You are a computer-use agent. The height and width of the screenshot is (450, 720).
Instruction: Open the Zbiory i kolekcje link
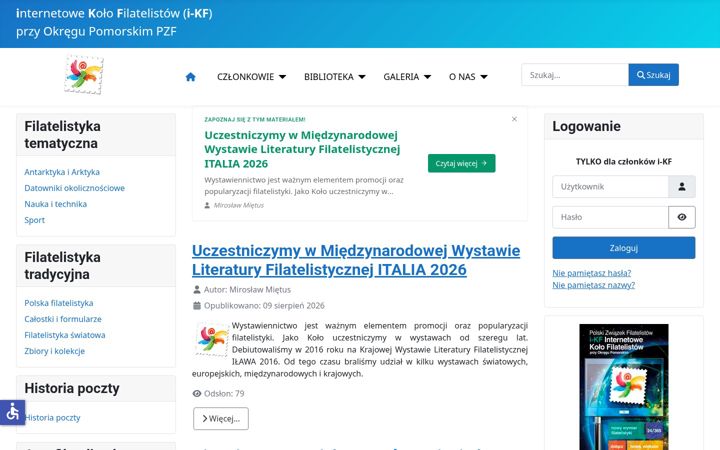coord(55,351)
